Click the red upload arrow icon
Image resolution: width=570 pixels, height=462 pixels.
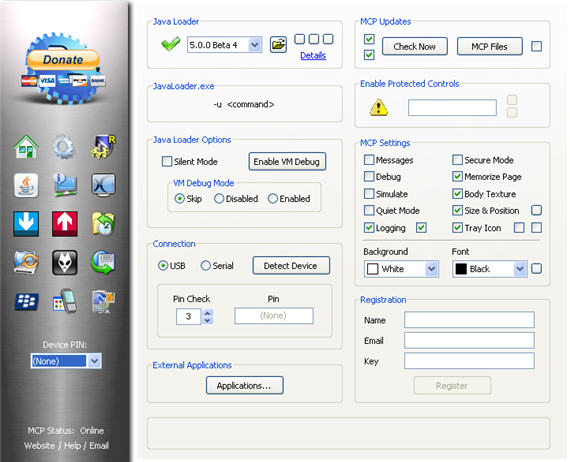[64, 224]
